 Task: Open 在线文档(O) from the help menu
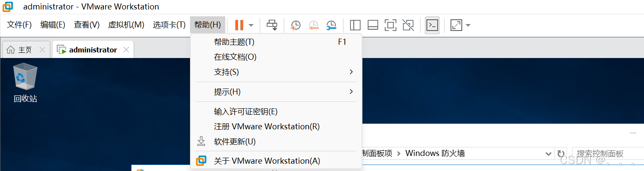pos(276,57)
